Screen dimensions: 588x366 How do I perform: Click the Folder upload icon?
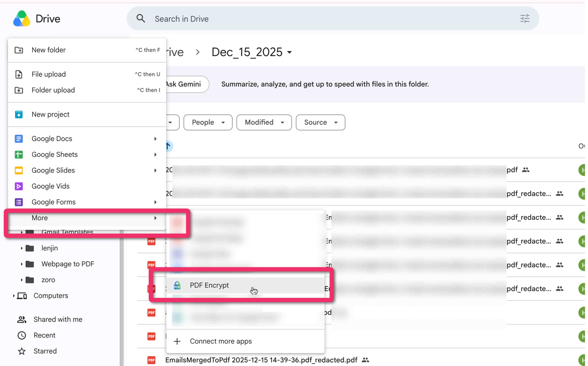click(19, 90)
